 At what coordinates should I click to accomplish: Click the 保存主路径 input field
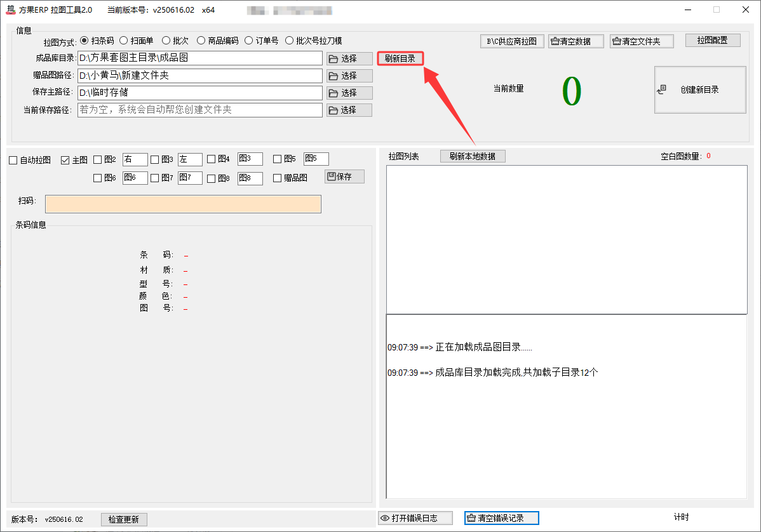[199, 92]
